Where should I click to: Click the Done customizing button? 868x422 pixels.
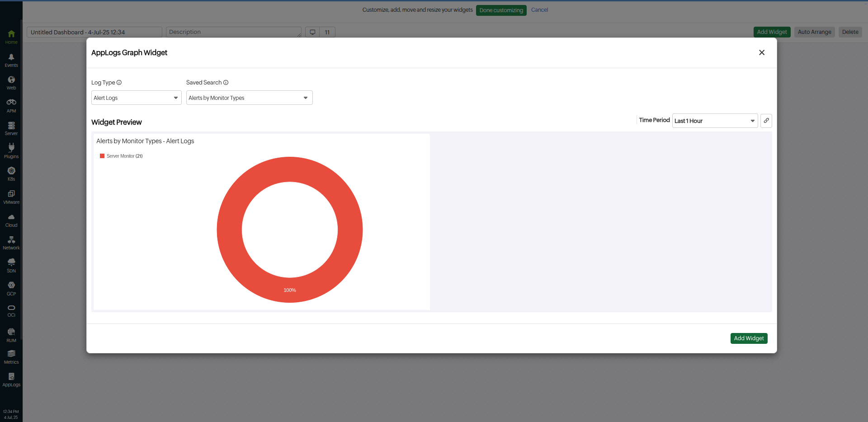coord(501,10)
